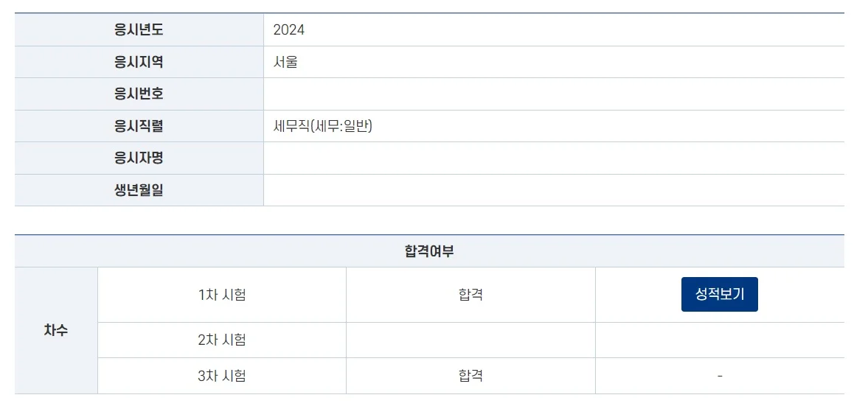This screenshot has height=420, width=868.
Task: Select the 응시년도 label cell
Action: (139, 30)
